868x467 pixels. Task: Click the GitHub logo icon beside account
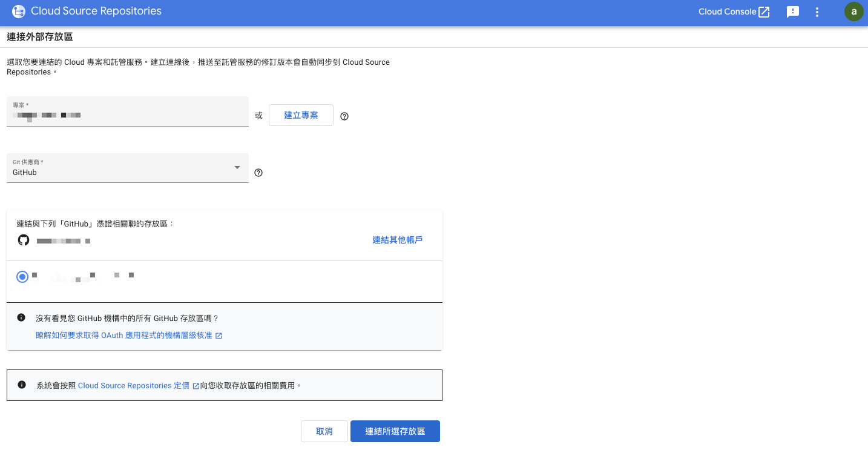click(x=24, y=240)
